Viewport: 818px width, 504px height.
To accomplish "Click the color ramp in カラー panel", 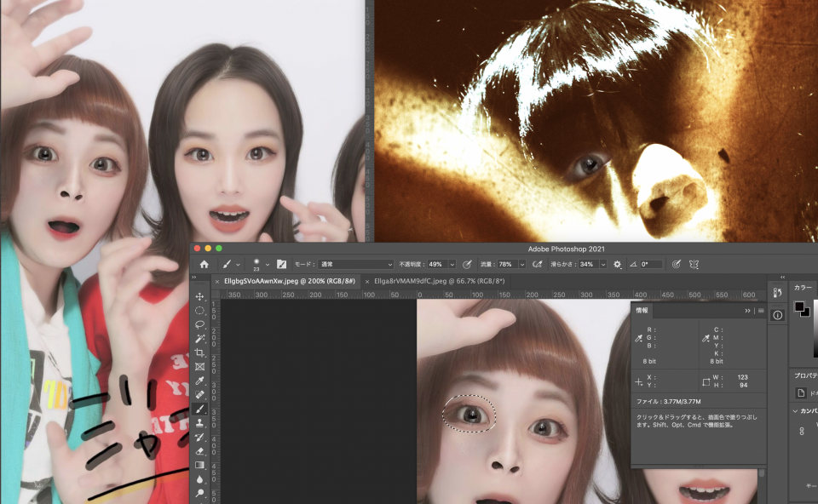I will (x=815, y=329).
